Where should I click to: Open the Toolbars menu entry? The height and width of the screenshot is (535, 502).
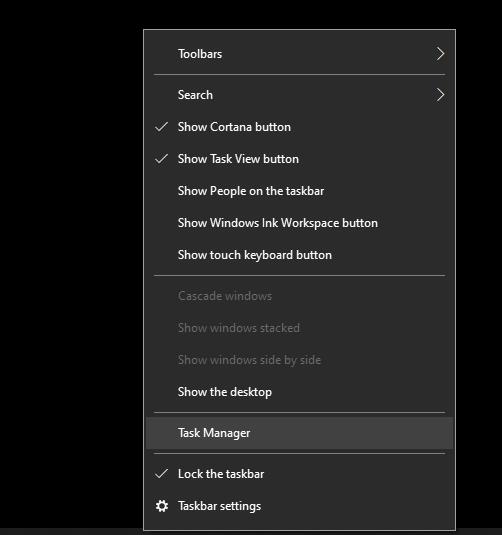tap(299, 54)
